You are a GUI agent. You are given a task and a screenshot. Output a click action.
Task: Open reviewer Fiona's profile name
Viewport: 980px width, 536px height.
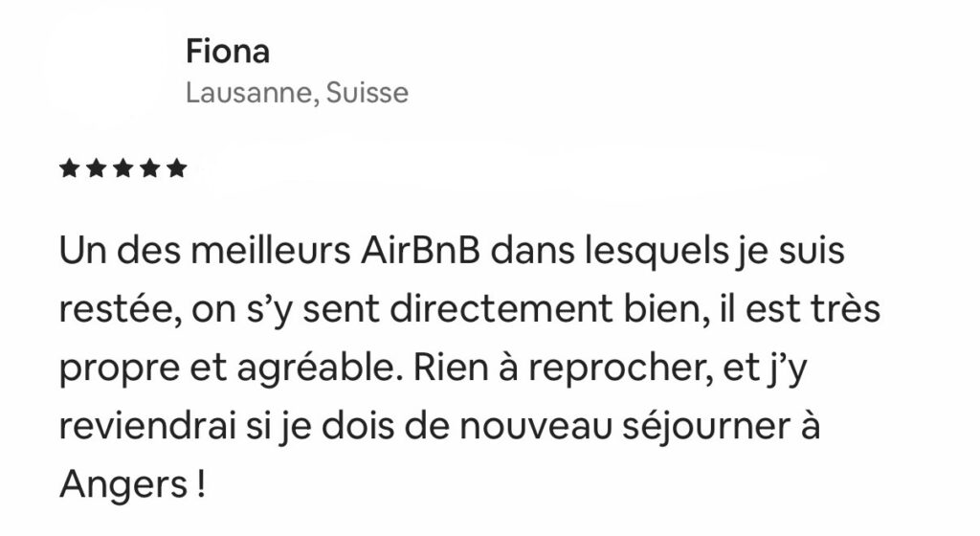[x=228, y=51]
